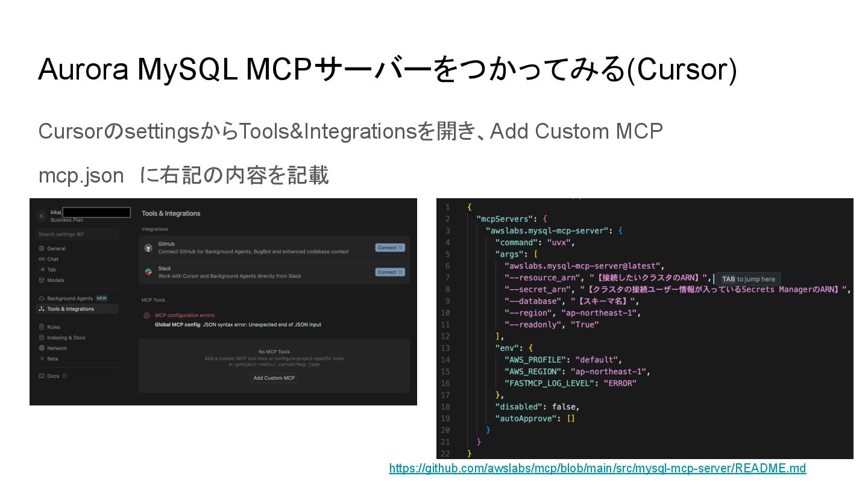Viewport: 868px width, 488px height.
Task: Click line number 12 in the editor gutter
Action: tap(445, 336)
